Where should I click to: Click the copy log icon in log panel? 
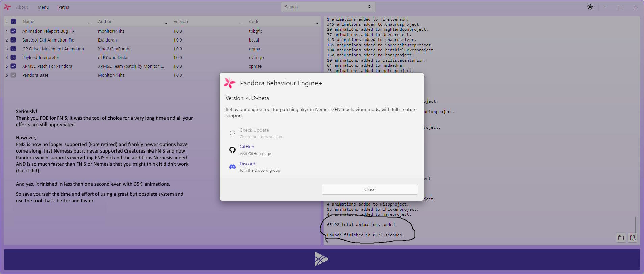(633, 238)
